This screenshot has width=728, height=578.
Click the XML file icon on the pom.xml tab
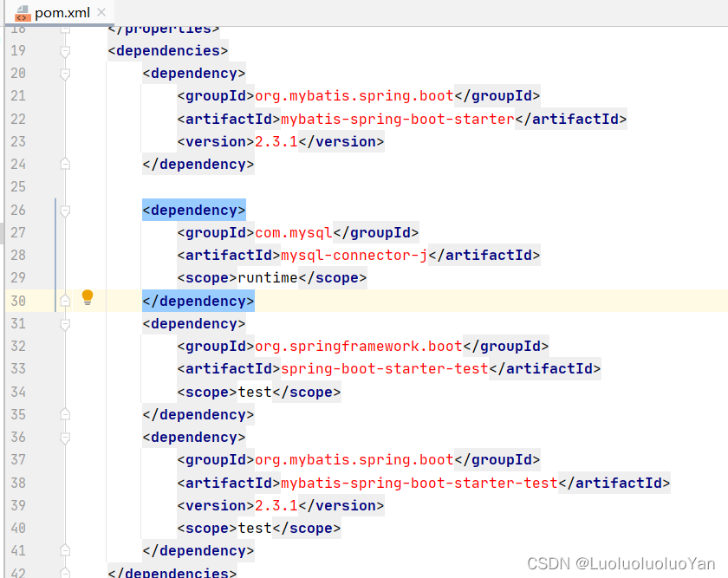[x=23, y=13]
